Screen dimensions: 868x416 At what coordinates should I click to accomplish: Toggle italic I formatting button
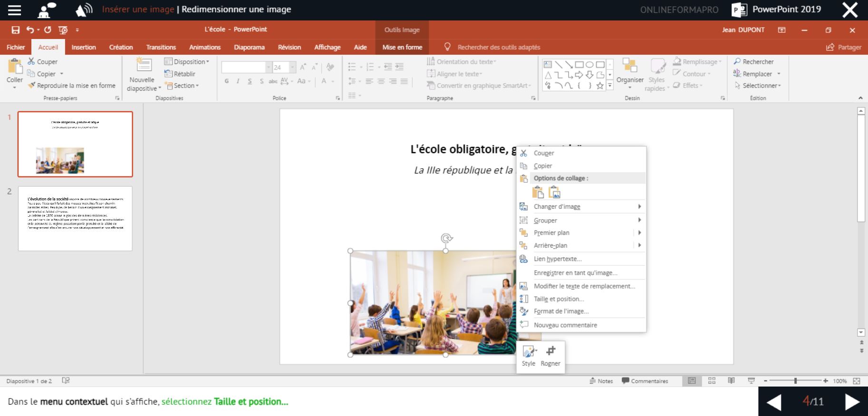pos(238,81)
